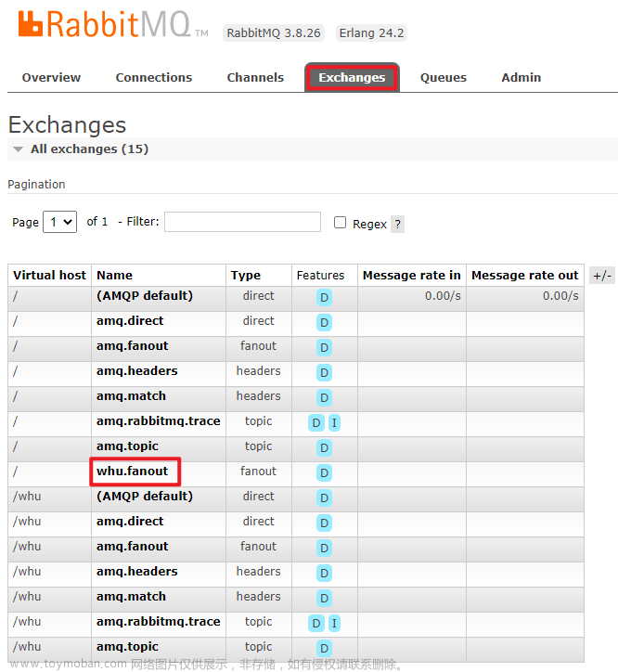Image resolution: width=618 pixels, height=672 pixels.
Task: Open the Regex help question mark
Action: 397,224
